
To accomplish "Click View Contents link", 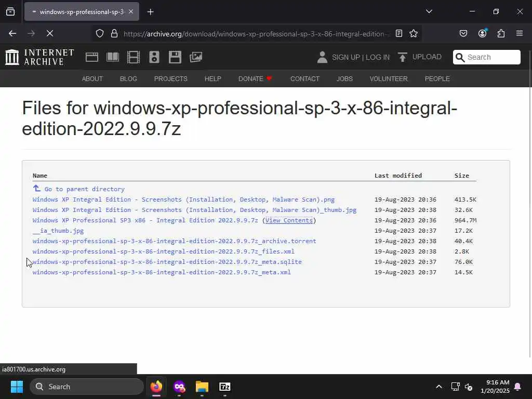I will 289,220.
